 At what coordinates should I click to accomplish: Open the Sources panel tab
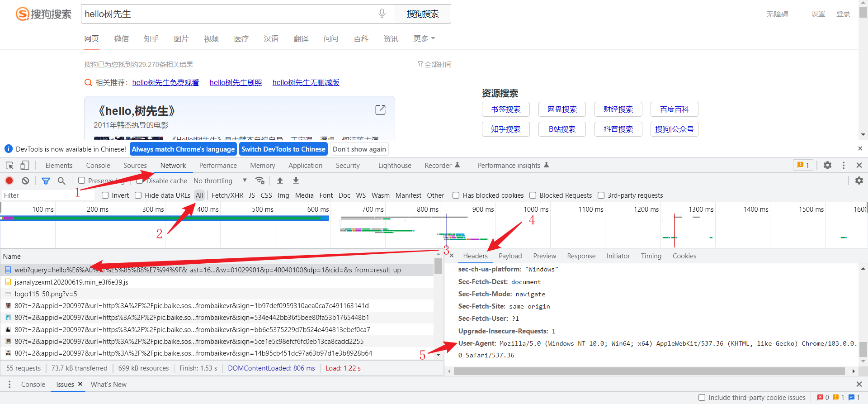135,165
